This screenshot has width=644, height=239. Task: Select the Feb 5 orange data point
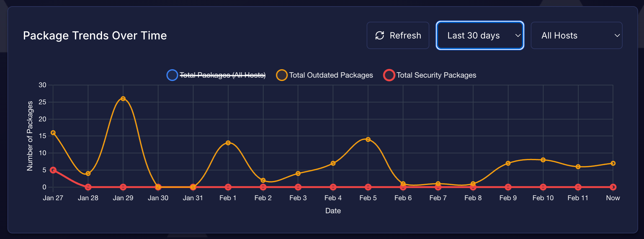coord(368,139)
